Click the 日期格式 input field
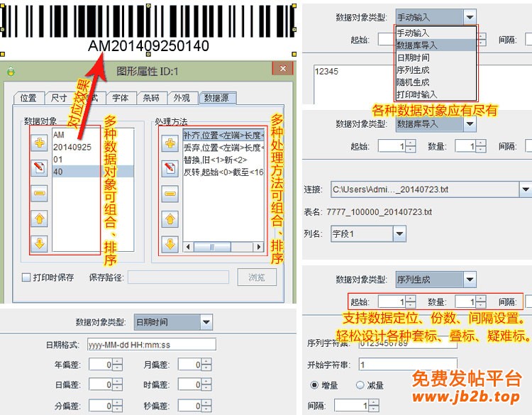This screenshot has width=532, height=415. (151, 345)
